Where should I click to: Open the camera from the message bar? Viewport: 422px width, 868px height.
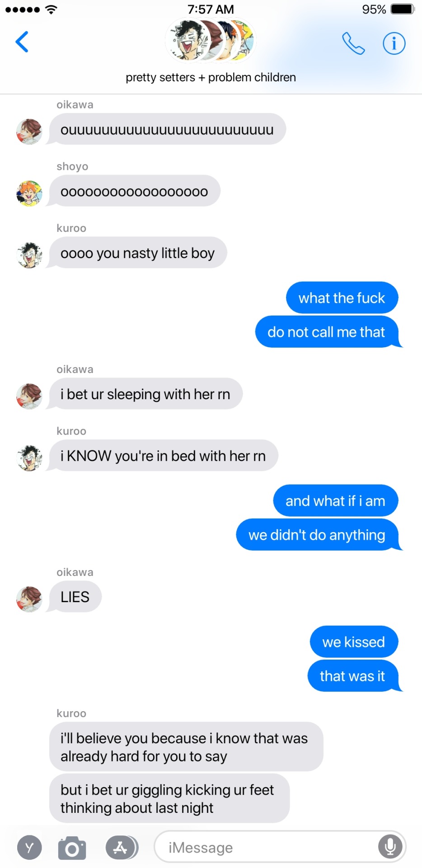72,848
